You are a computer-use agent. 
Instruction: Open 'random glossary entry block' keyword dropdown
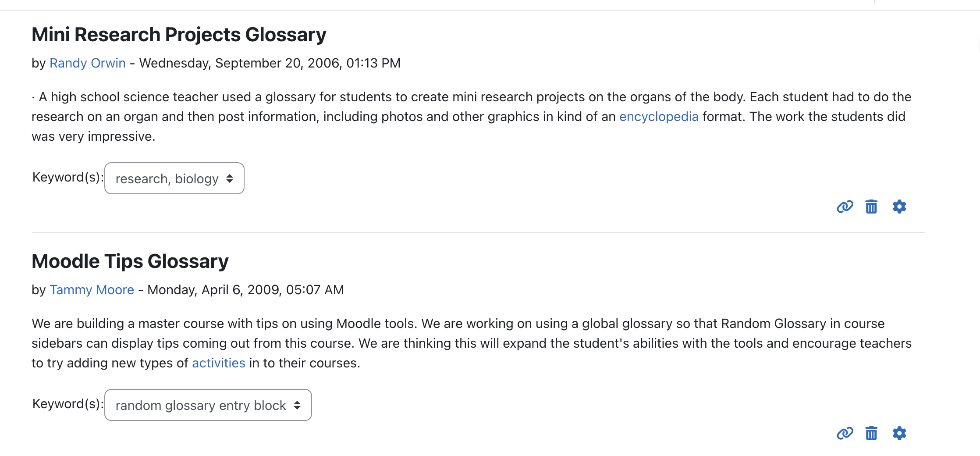208,405
